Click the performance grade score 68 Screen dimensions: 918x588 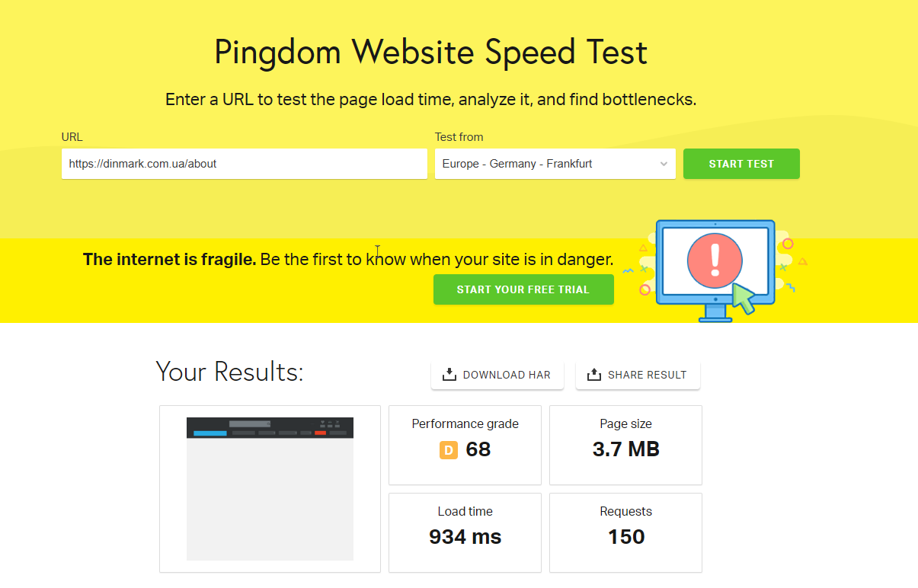coord(478,449)
